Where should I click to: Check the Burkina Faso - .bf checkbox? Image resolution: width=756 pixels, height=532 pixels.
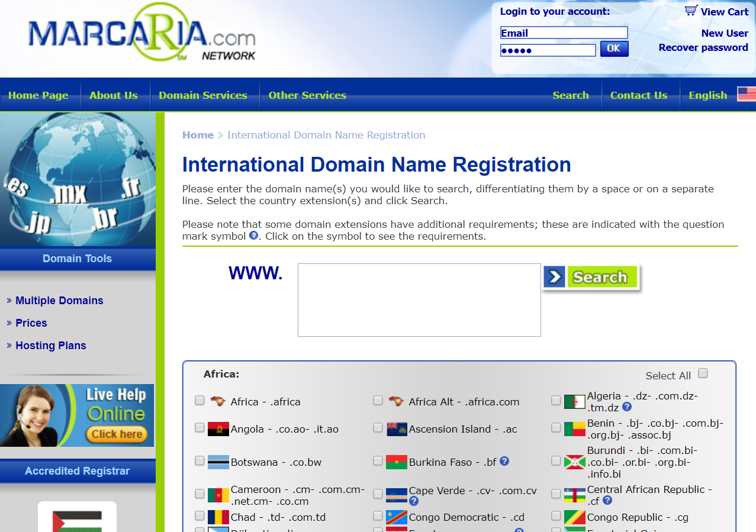(x=378, y=460)
